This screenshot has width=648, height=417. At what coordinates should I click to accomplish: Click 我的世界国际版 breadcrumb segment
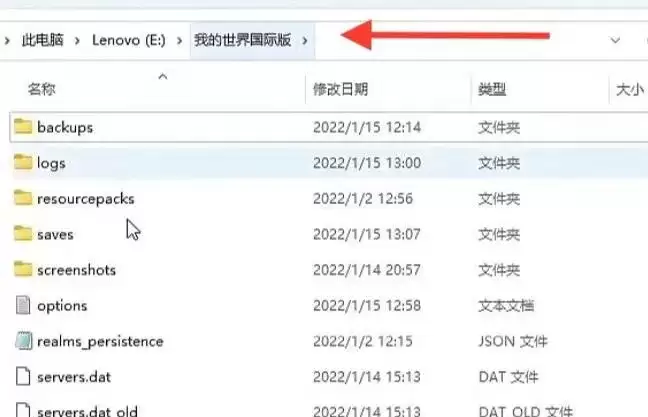pos(243,40)
